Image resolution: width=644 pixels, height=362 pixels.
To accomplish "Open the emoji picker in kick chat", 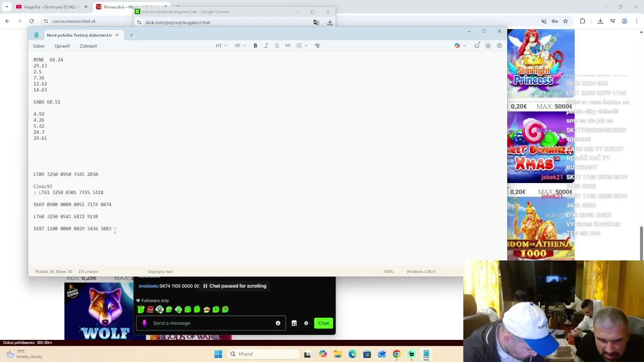I will coord(278,323).
